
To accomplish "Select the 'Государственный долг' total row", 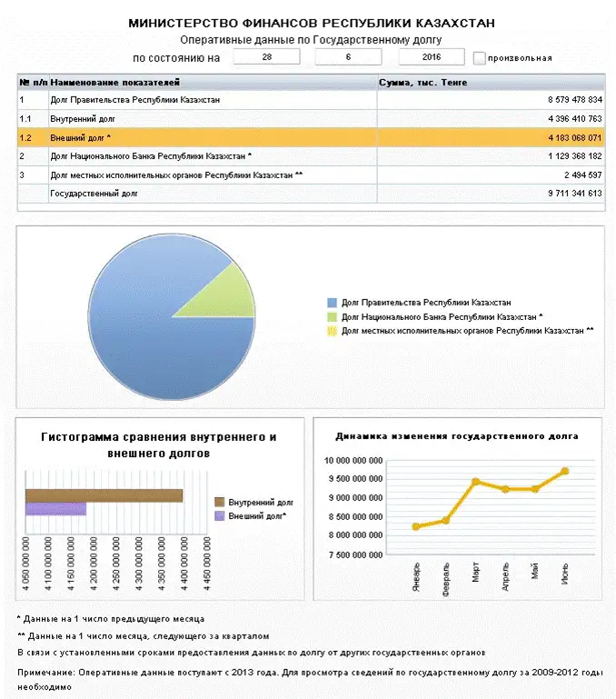I will (309, 194).
